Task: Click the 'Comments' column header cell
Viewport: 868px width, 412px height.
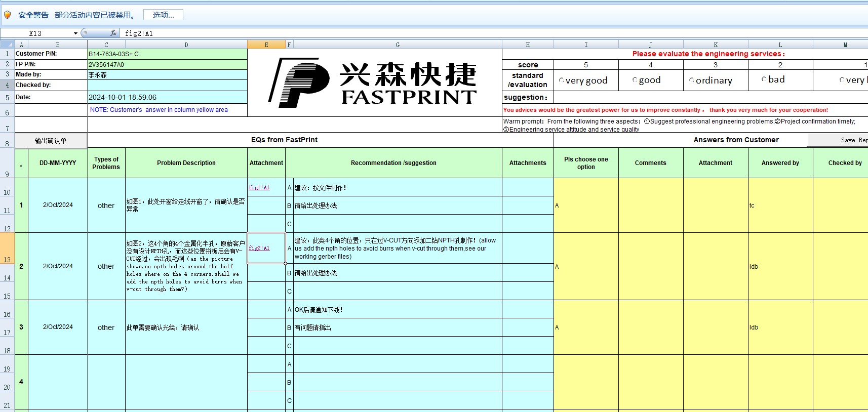Action: 651,163
